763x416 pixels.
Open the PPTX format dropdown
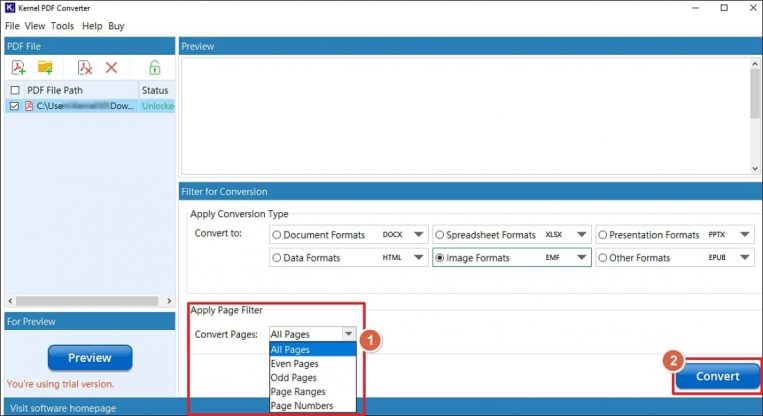(745, 235)
